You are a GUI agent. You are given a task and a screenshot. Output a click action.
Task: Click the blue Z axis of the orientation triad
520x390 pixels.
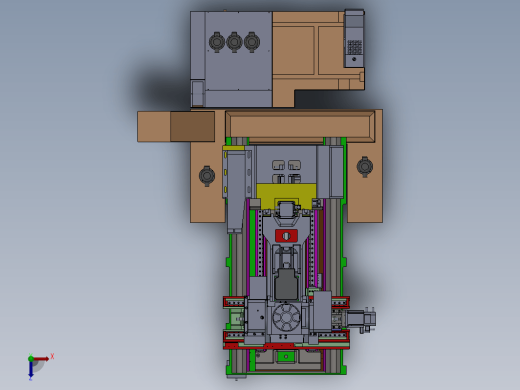(x=31, y=369)
